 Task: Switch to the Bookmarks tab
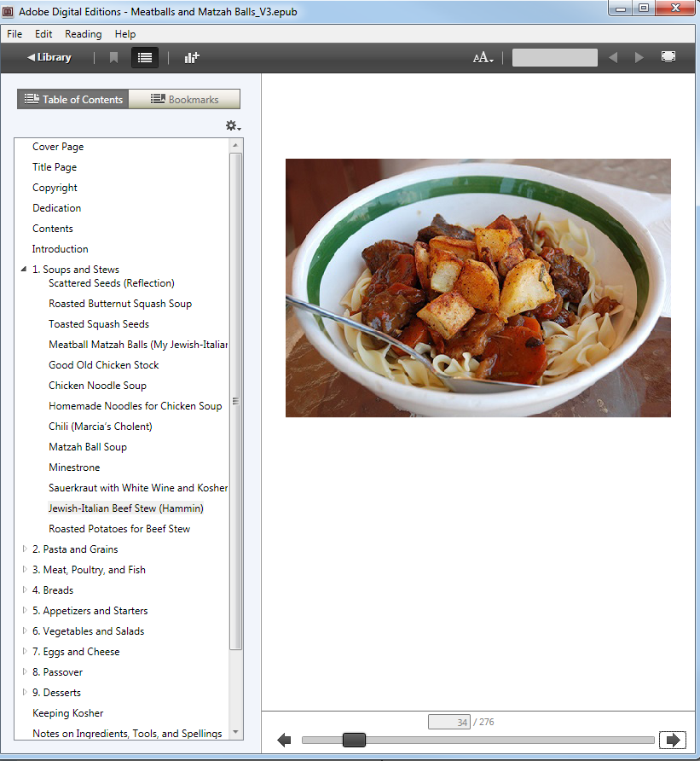click(184, 100)
